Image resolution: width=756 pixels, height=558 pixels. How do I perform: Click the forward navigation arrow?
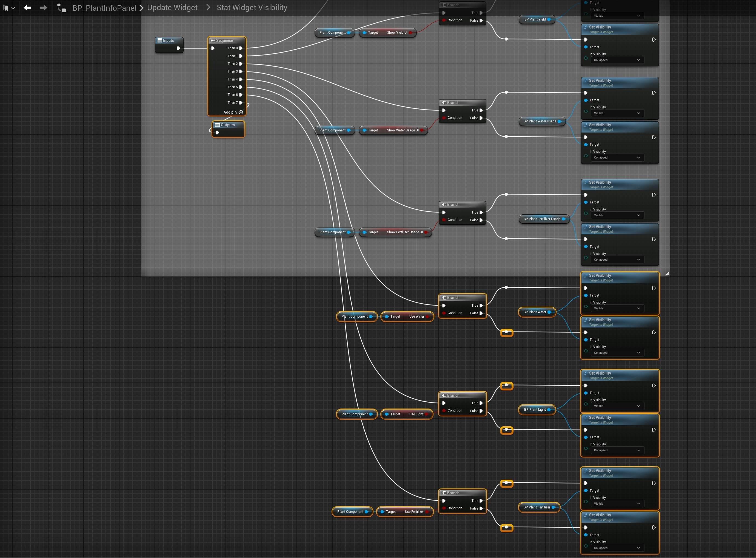[x=43, y=7]
